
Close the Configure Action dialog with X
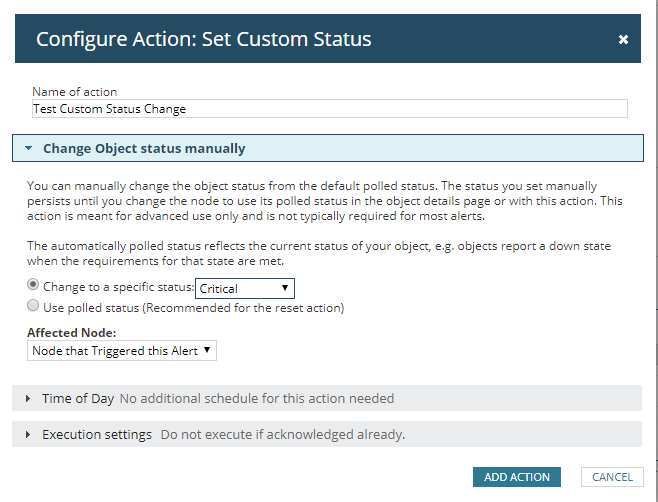point(623,40)
